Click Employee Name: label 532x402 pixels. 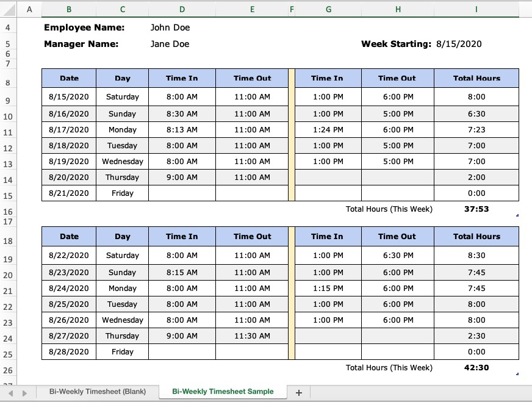tap(84, 27)
